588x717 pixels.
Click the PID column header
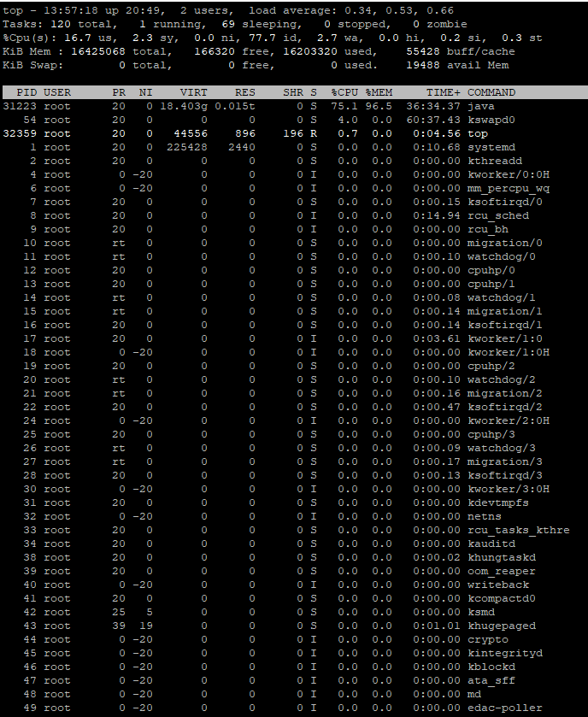[26, 92]
